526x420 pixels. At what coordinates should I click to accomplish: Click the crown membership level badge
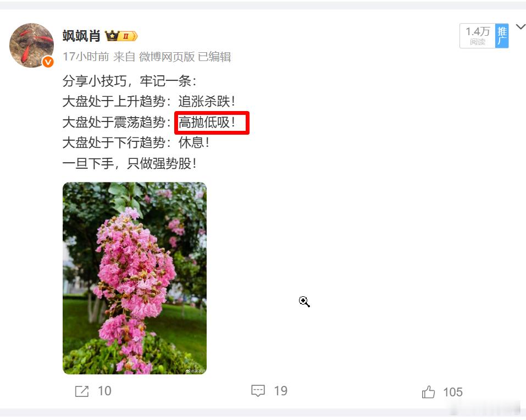tap(121, 36)
